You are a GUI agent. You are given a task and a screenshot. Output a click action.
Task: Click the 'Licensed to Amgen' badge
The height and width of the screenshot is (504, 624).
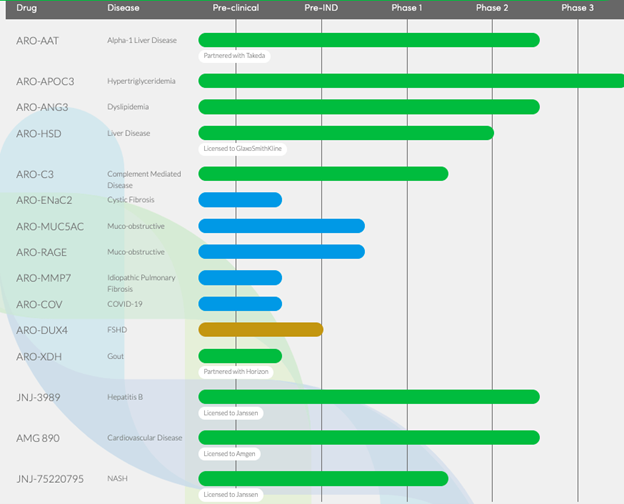pyautogui.click(x=231, y=453)
